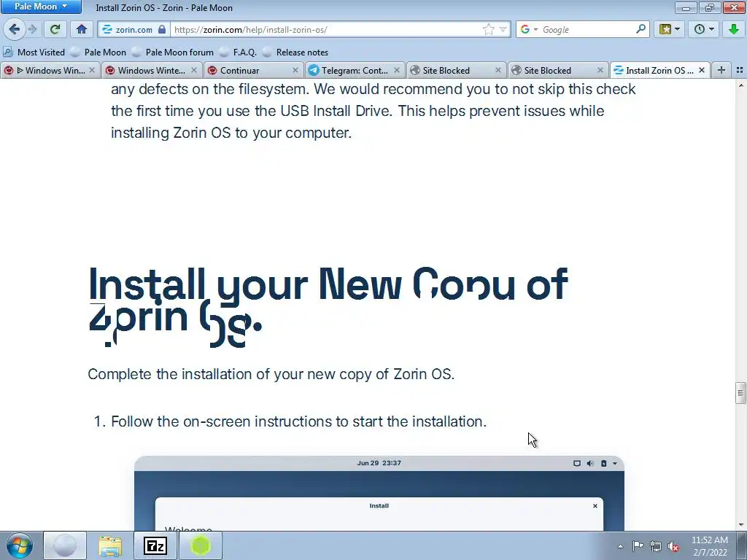The image size is (747, 560).
Task: Open the Google search engine selector
Action: point(528,29)
